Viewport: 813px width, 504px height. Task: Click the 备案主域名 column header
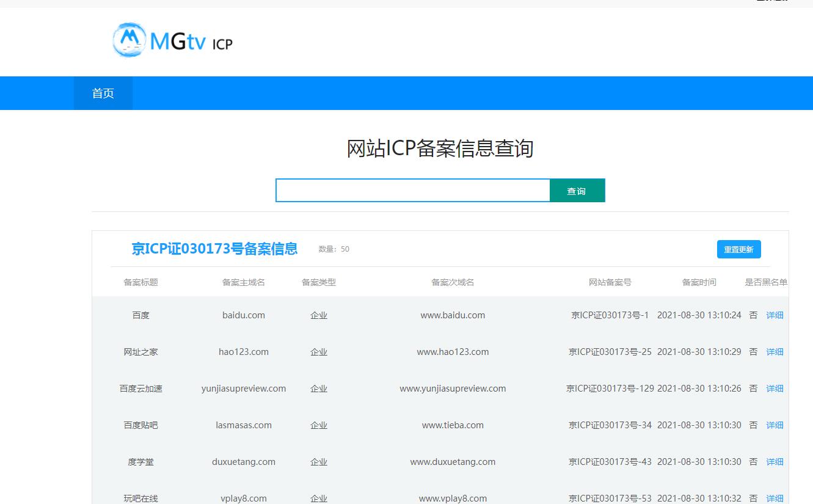pos(244,282)
